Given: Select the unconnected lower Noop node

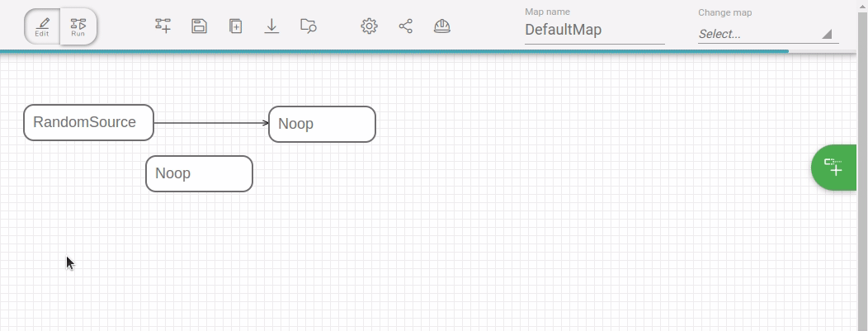Looking at the screenshot, I should point(200,174).
